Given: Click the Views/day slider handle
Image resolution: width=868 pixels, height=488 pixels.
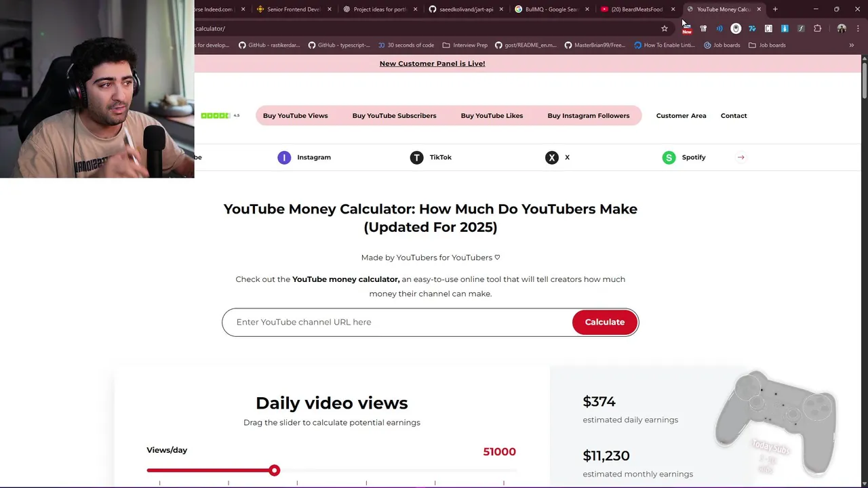Looking at the screenshot, I should coord(274,470).
